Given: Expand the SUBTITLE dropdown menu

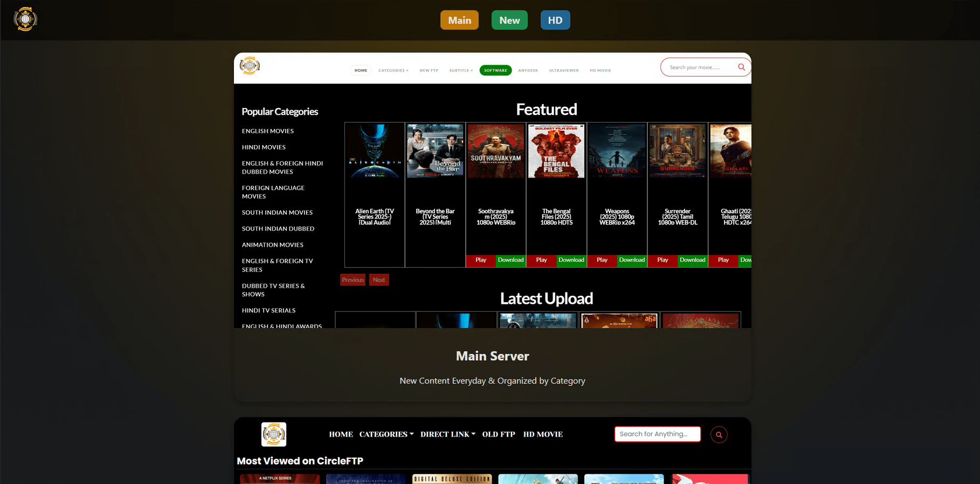Looking at the screenshot, I should click(461, 71).
